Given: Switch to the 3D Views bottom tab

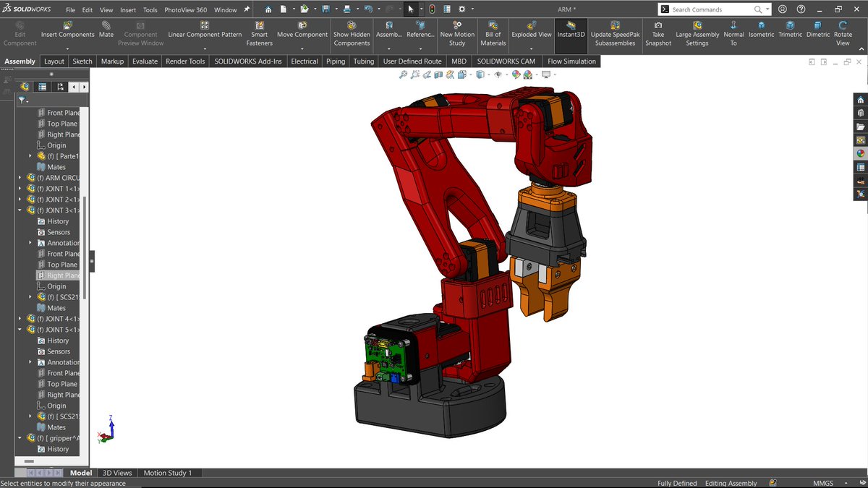Looking at the screenshot, I should (117, 473).
